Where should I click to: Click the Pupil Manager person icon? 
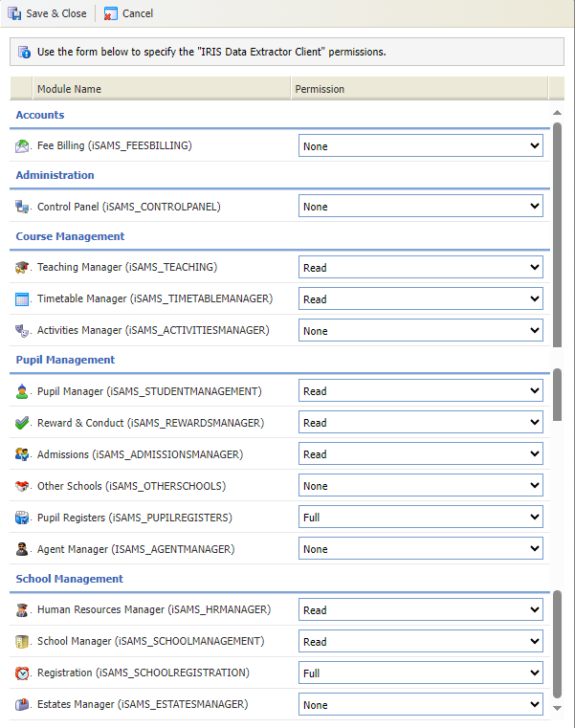click(x=22, y=391)
